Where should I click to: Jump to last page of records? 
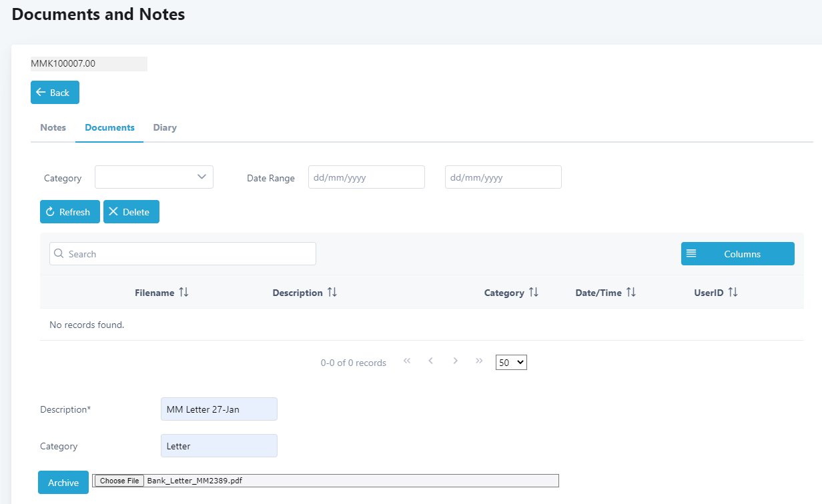point(479,361)
